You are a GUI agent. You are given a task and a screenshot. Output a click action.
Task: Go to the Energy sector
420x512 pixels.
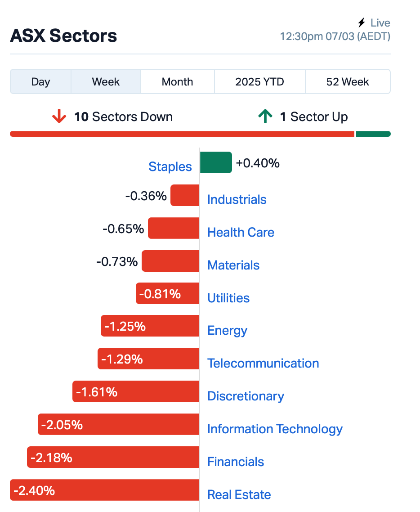(228, 331)
